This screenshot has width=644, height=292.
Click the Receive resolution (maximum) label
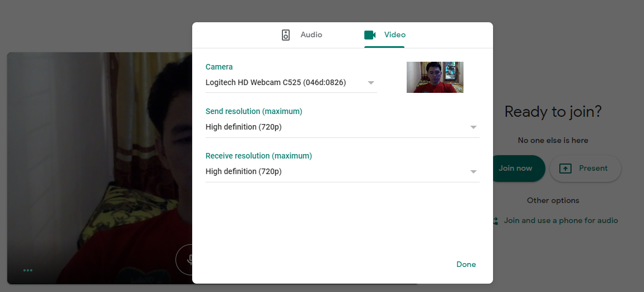click(x=258, y=156)
